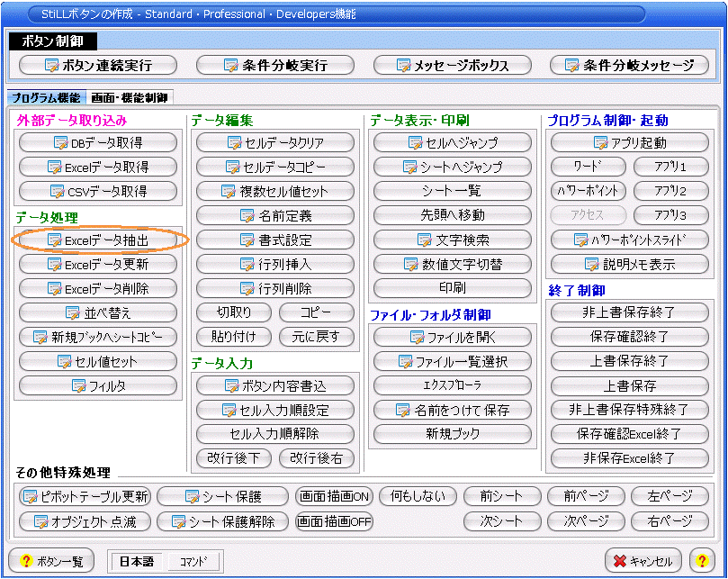Click the セル入力順設定 button
This screenshot has width=728, height=579.
(x=275, y=410)
